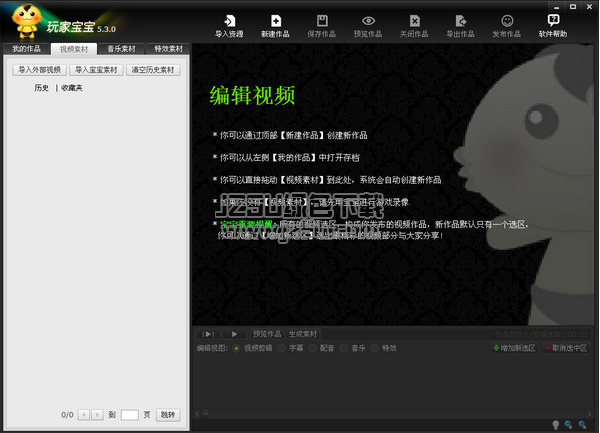Click the 关闭作品 close work icon
Viewport: 600px width, 433px height.
click(414, 26)
